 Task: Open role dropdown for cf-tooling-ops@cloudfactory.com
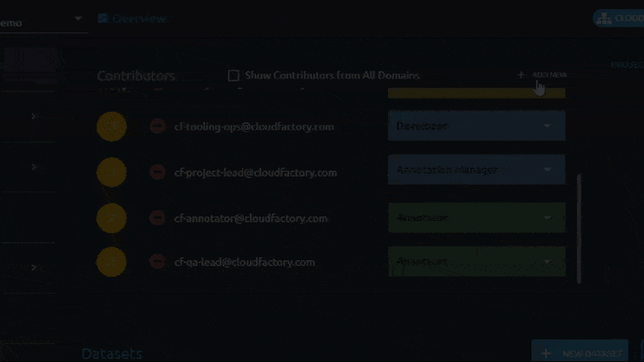[476, 126]
